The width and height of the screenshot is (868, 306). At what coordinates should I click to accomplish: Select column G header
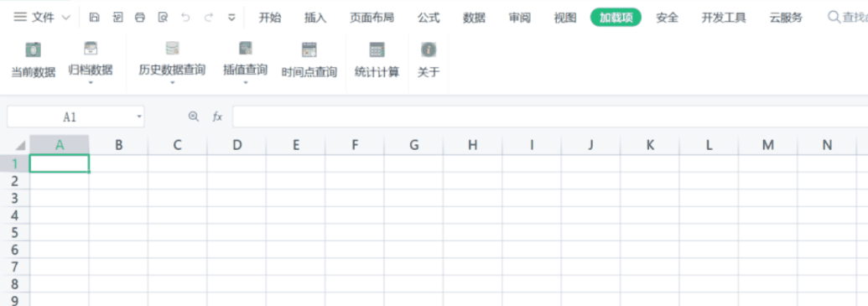(x=414, y=145)
